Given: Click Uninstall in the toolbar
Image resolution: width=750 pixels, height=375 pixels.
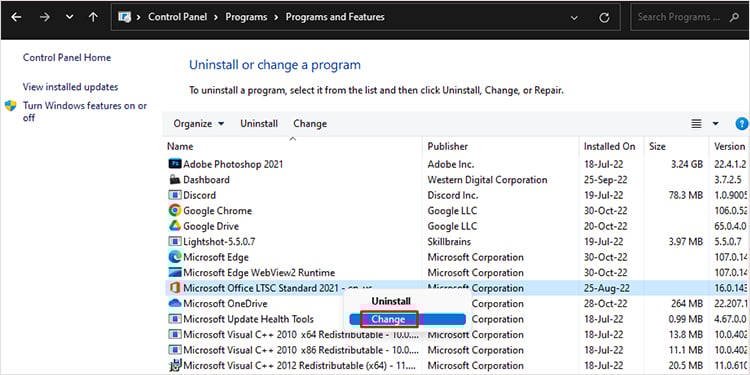Looking at the screenshot, I should tap(259, 124).
